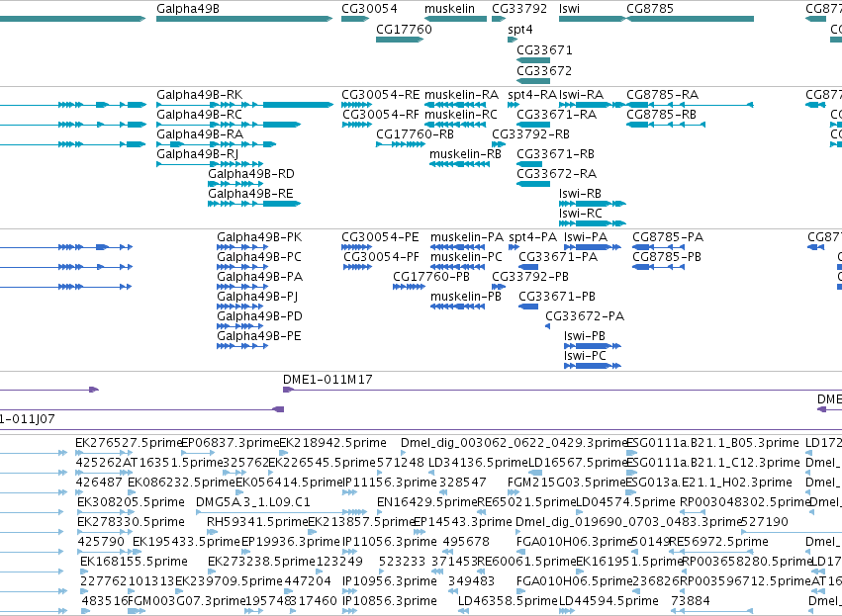842x616 pixels.
Task: Select the Galpha49B-PJ protein label
Action: point(257,297)
